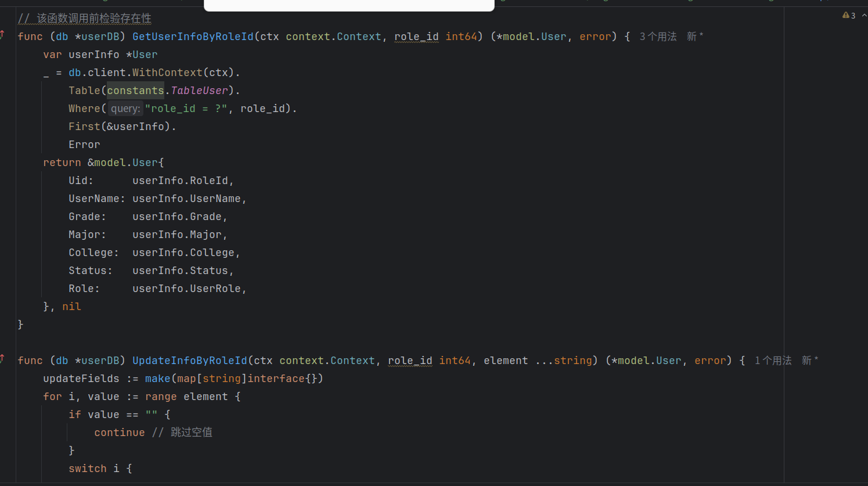Click the ...string variadic parameter type
Image resolution: width=868 pixels, height=486 pixels.
[563, 361]
